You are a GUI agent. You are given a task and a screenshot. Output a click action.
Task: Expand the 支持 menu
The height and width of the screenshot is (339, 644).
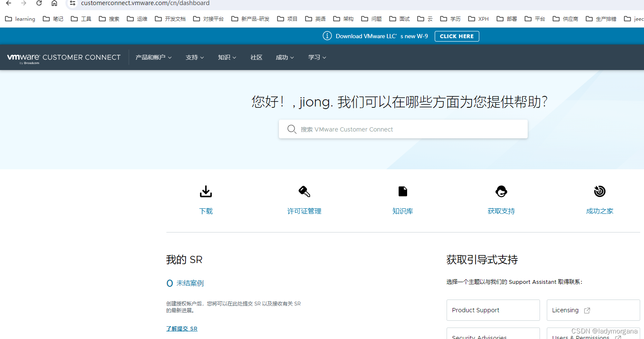click(195, 57)
